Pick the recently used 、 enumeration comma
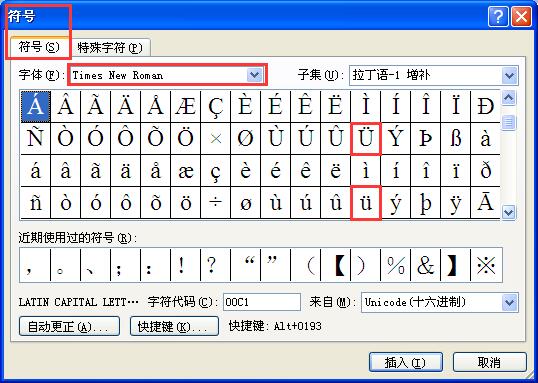This screenshot has width=538, height=383. [95, 265]
